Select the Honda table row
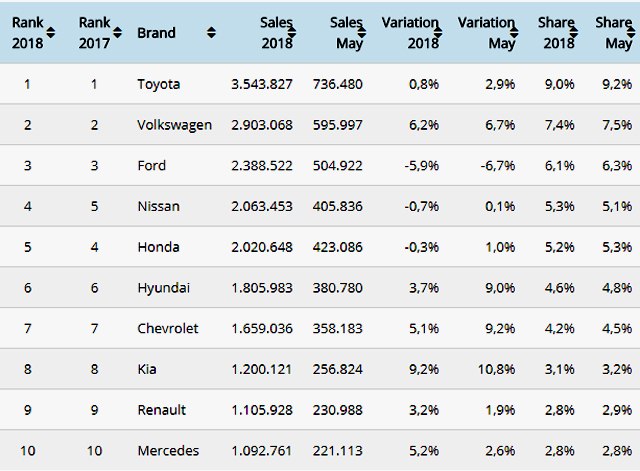This screenshot has width=640, height=471. click(x=320, y=247)
